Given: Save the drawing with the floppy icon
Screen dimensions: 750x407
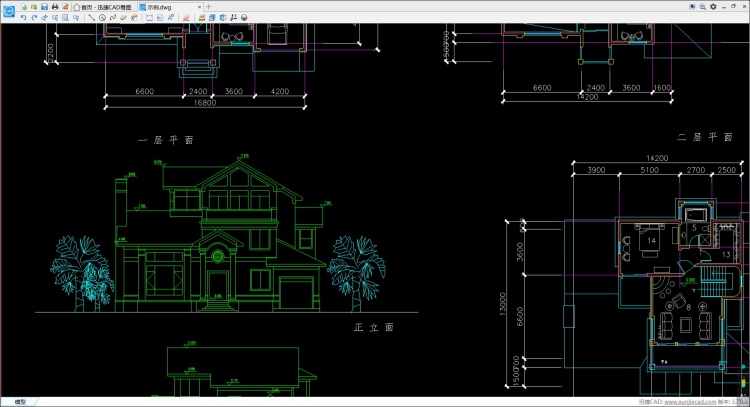Looking at the screenshot, I should point(44,7).
